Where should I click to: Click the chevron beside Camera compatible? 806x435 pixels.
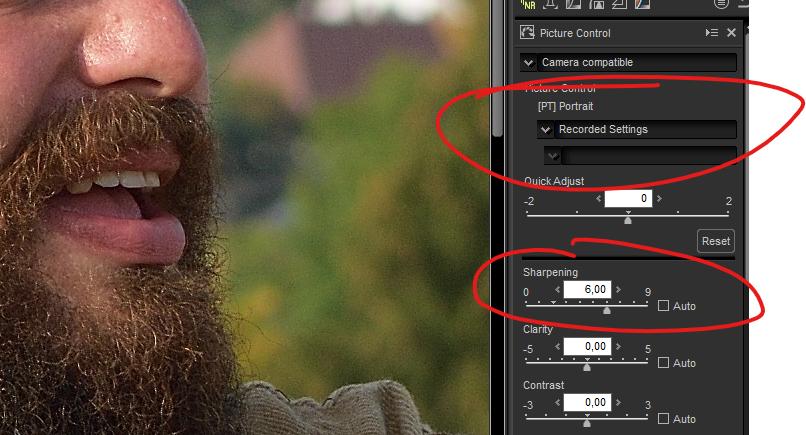tap(528, 63)
